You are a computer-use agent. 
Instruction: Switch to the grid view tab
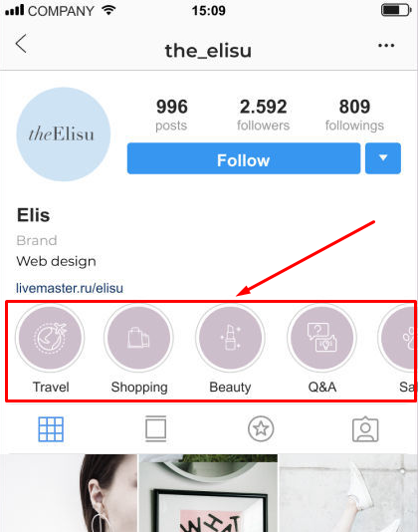(x=51, y=429)
